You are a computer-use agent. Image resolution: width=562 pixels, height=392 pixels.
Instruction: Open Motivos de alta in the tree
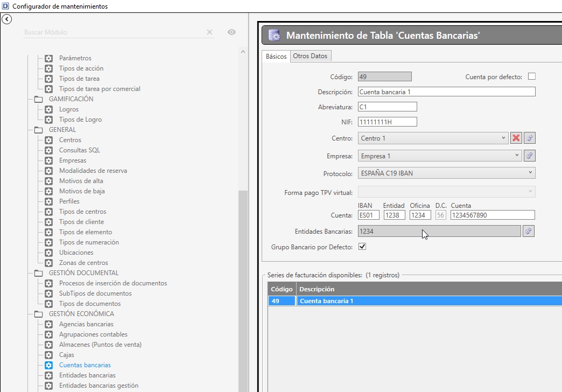click(x=81, y=181)
